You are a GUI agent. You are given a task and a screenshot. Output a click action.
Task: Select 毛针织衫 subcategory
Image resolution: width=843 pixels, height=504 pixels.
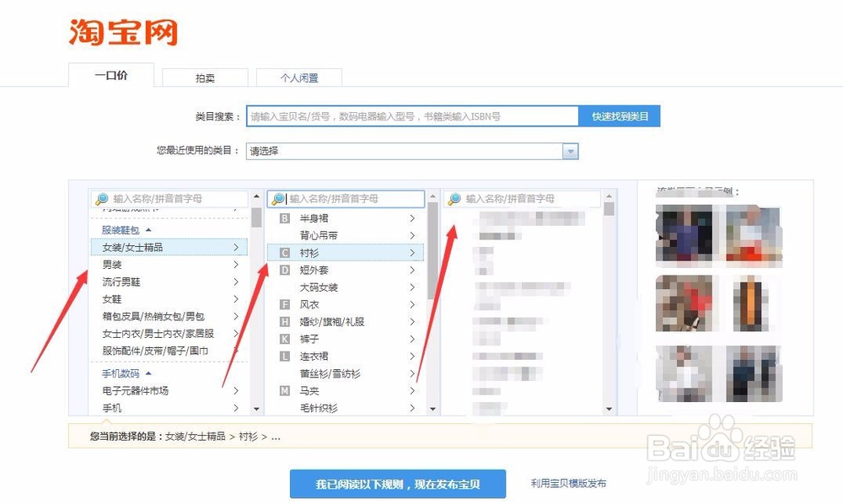coord(346,408)
